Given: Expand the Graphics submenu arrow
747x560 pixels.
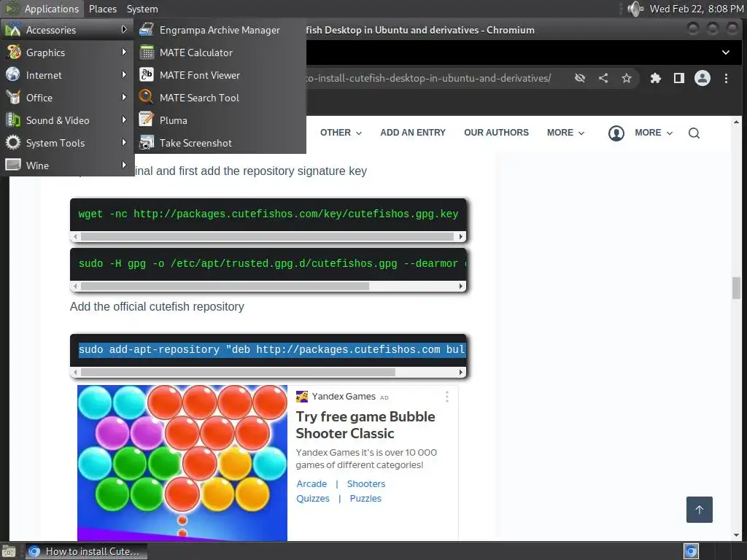Looking at the screenshot, I should (124, 52).
